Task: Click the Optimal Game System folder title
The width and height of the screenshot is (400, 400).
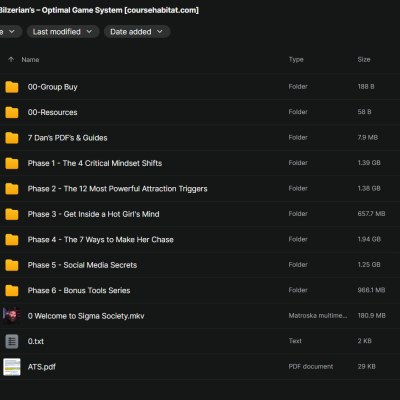Action: [99, 10]
